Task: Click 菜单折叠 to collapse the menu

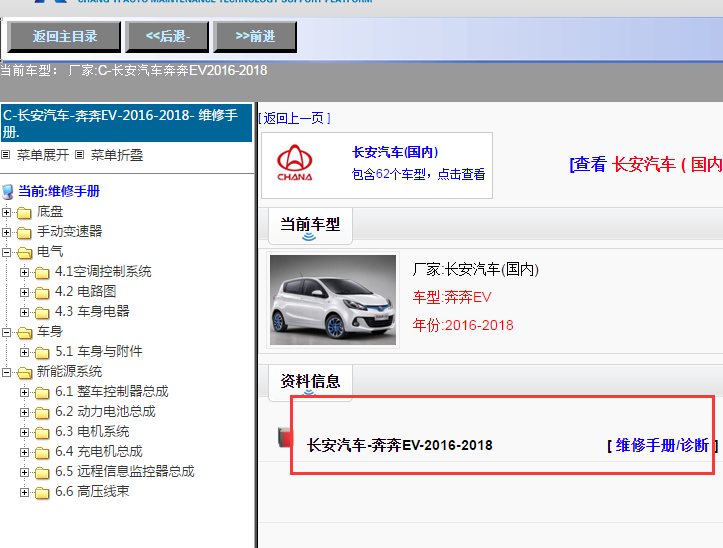Action: click(117, 155)
